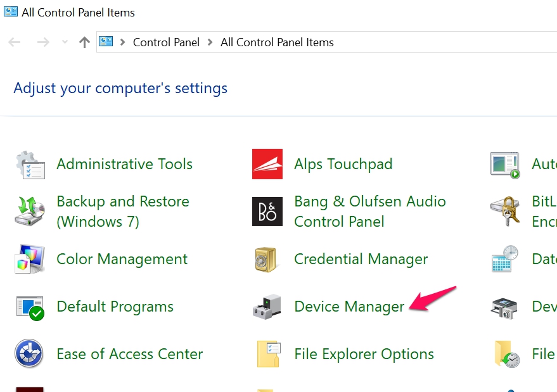The height and width of the screenshot is (392, 557).
Task: Click the Device Manager icon
Action: tap(267, 307)
